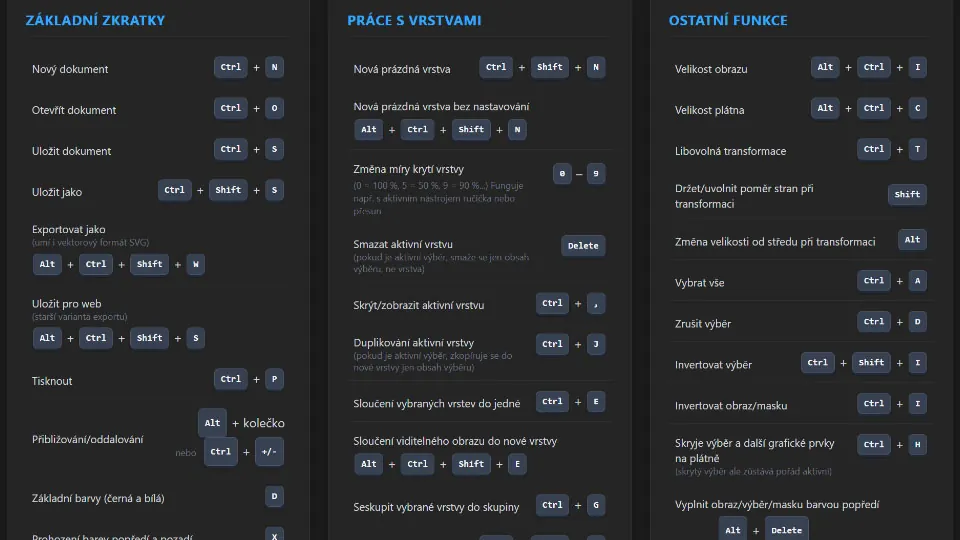
Task: Click the D key beside Základní barvy
Action: point(274,497)
